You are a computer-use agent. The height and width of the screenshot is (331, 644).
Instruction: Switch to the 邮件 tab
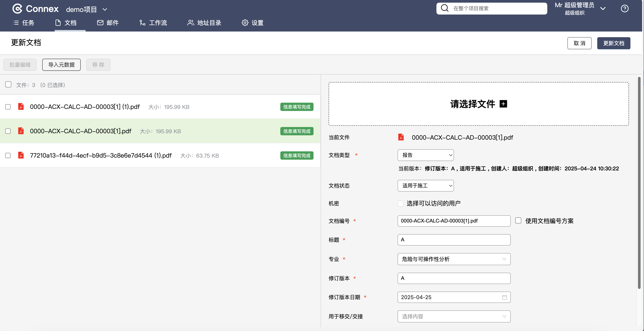pyautogui.click(x=108, y=23)
